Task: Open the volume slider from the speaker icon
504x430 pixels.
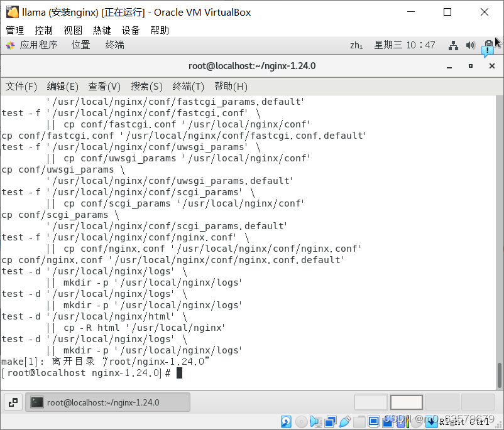Action: pyautogui.click(x=470, y=45)
